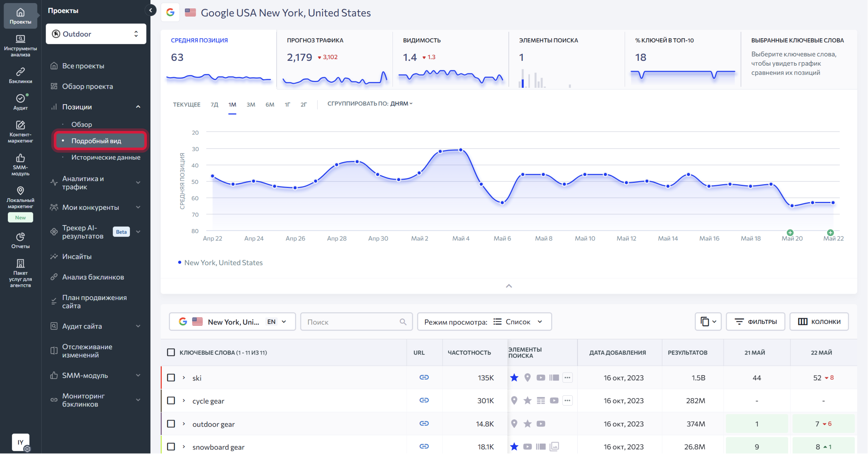
Task: Open Локальный маркетинг in the left rail
Action: pos(20,198)
